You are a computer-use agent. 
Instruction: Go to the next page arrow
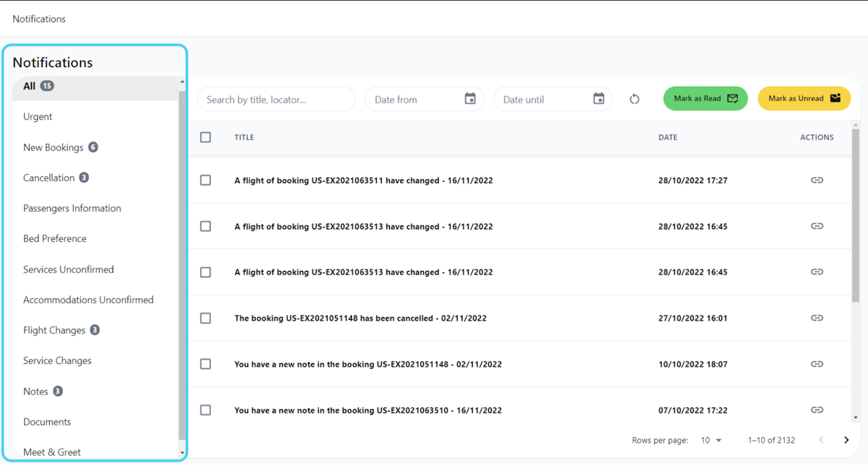pyautogui.click(x=846, y=440)
